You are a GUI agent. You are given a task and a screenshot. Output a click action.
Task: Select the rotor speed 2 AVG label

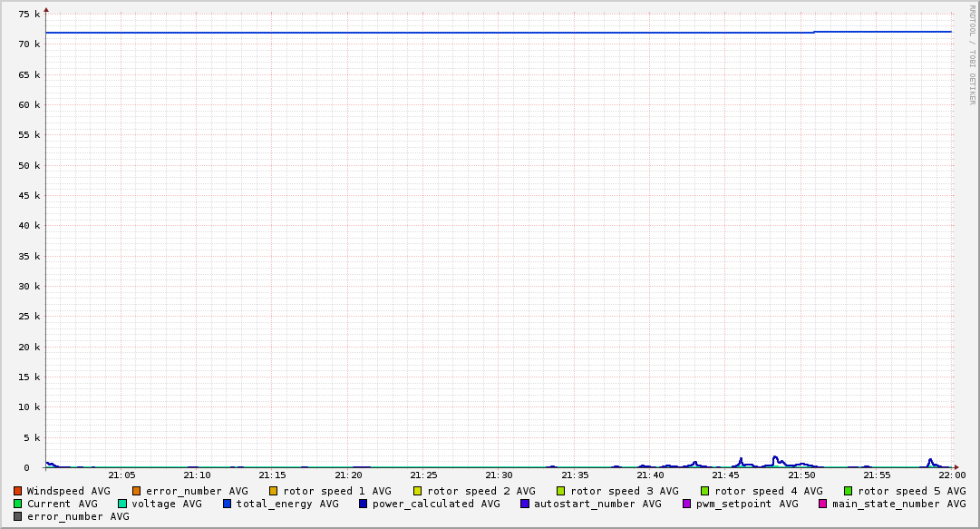(x=480, y=491)
